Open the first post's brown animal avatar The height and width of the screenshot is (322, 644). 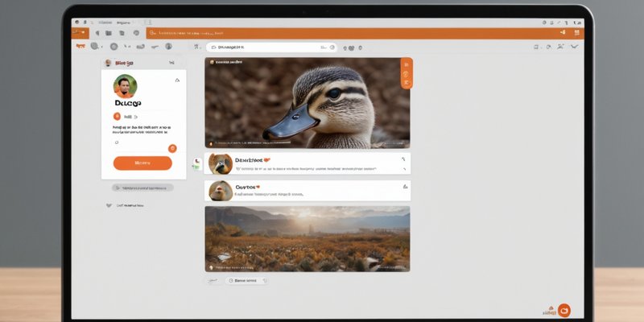[x=221, y=163]
